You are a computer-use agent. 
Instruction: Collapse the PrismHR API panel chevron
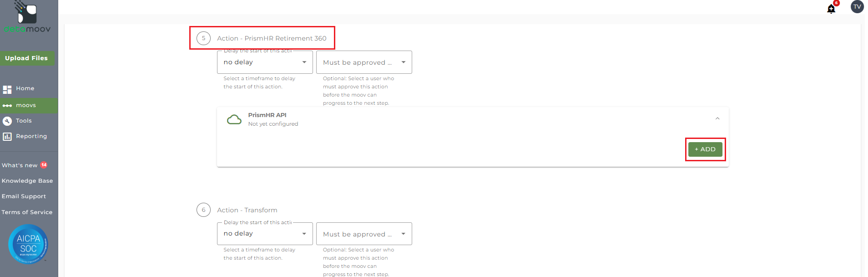(x=717, y=118)
